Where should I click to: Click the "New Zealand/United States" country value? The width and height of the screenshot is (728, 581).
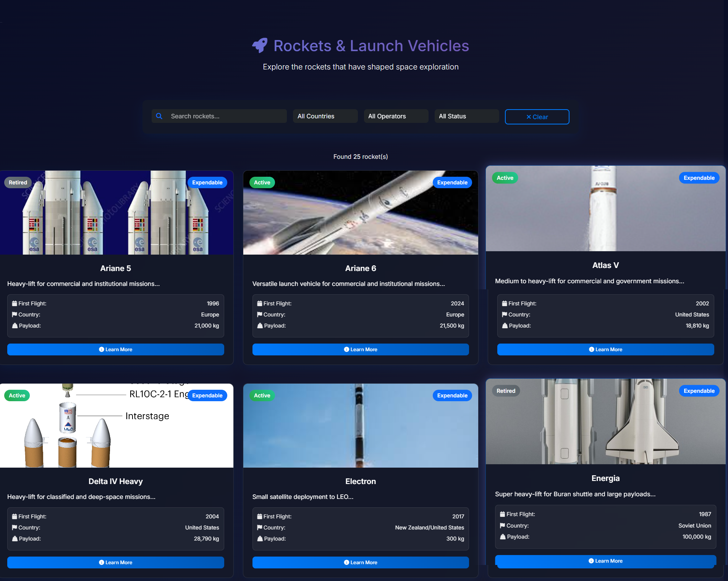[x=429, y=528]
